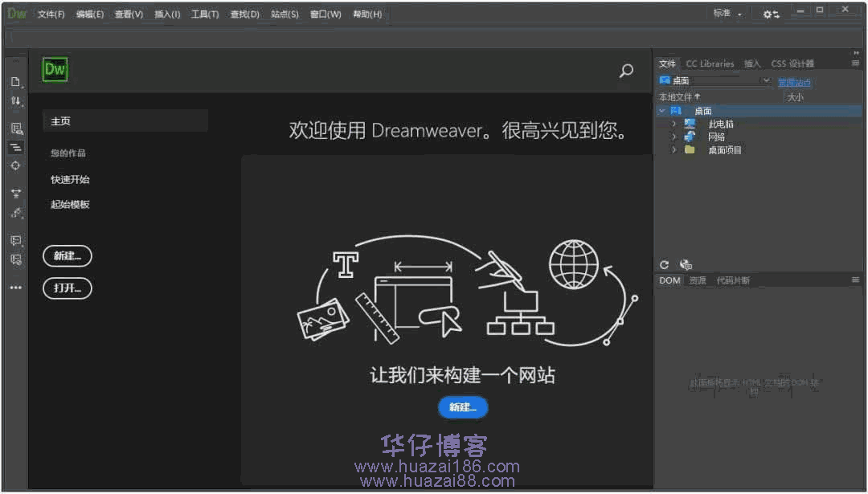Expand the 桌面项目 folder node
The image size is (868, 494).
(x=674, y=150)
